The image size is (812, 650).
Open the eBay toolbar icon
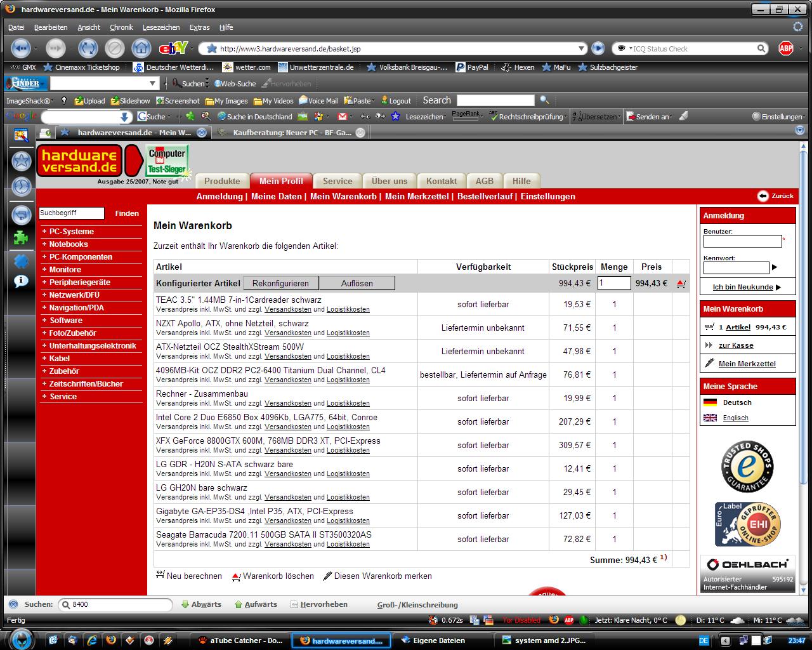pos(173,48)
